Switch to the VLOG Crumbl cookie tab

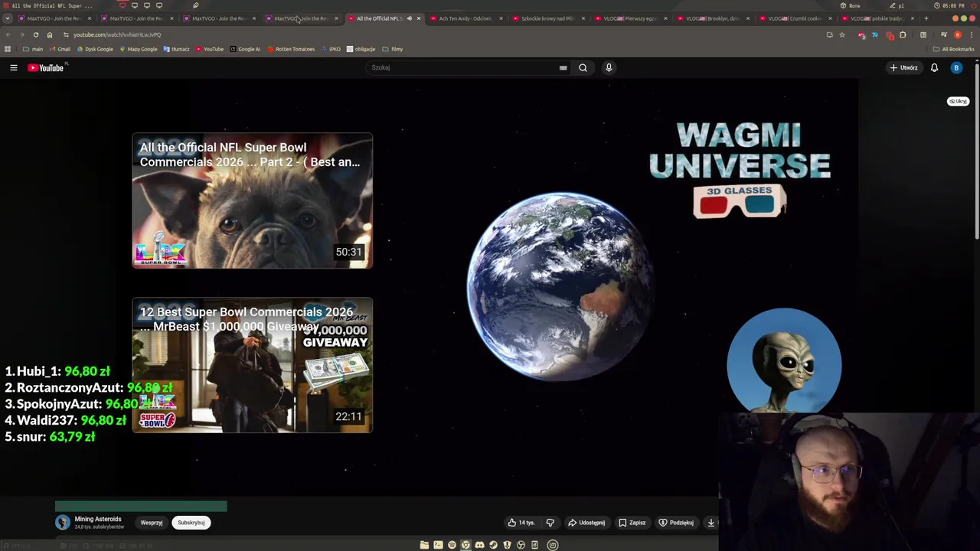pos(794,18)
